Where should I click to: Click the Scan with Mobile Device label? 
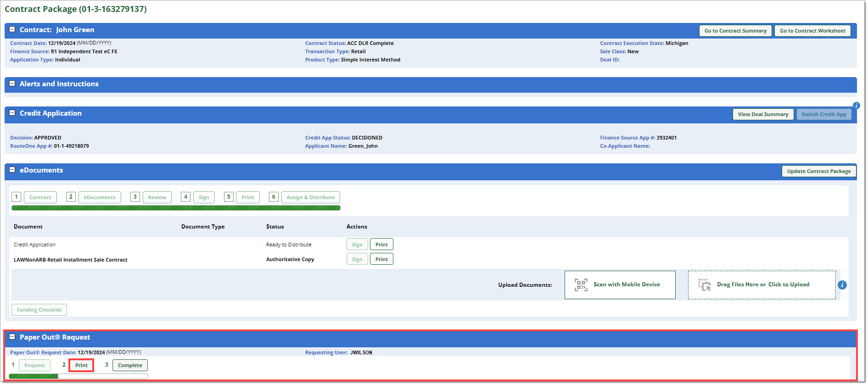coord(627,285)
